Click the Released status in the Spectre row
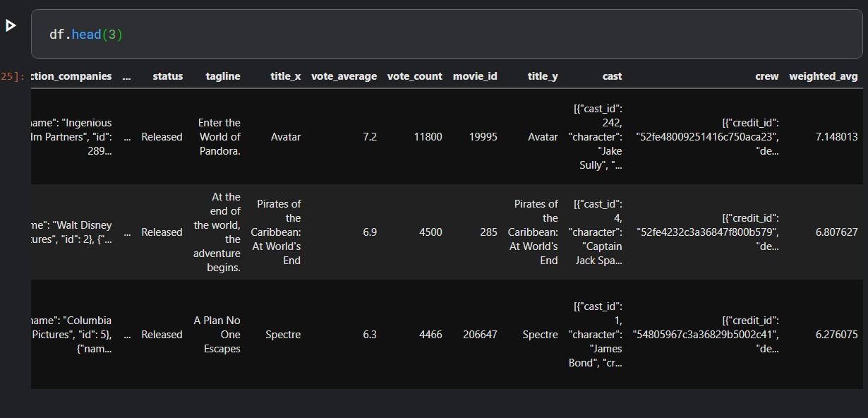868x418 pixels. 162,335
